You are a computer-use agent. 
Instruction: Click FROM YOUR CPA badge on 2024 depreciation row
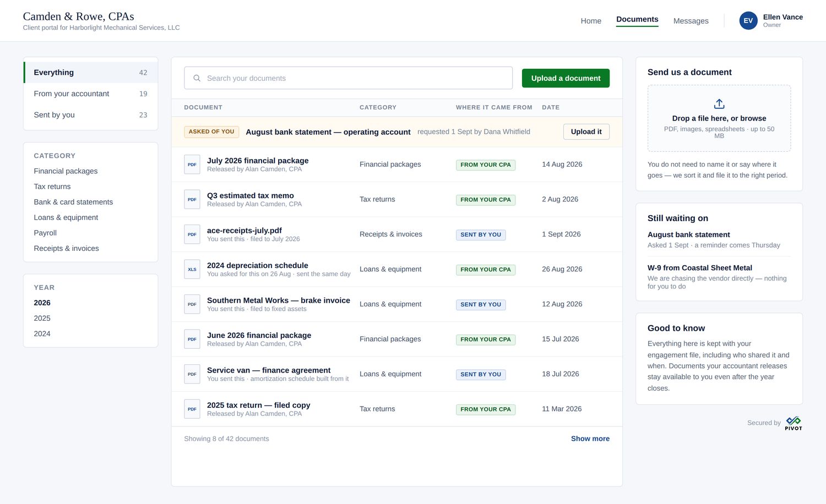coord(486,270)
